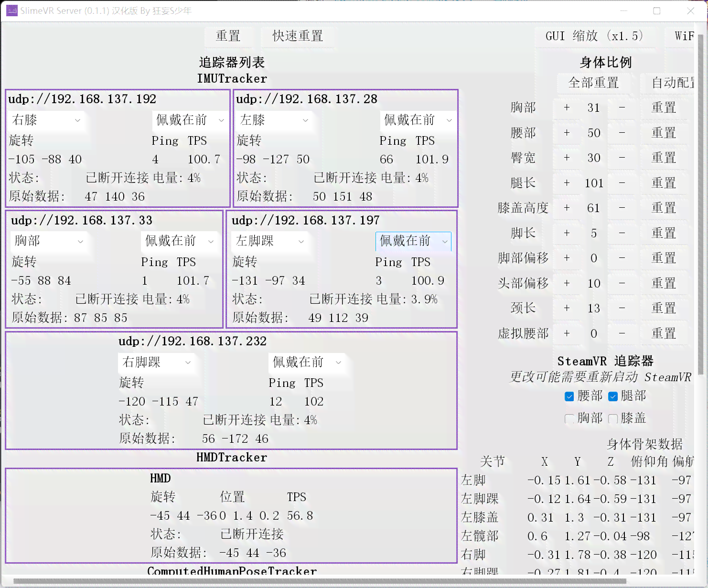Reset the 膝盖高度 proportion value
Viewport: 708px width, 588px height.
click(664, 208)
